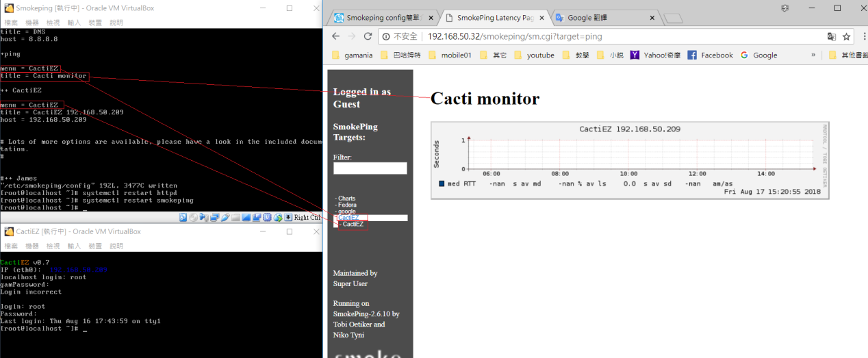This screenshot has width=868, height=358.
Task: Bookmark this page with the star icon
Action: point(846,36)
